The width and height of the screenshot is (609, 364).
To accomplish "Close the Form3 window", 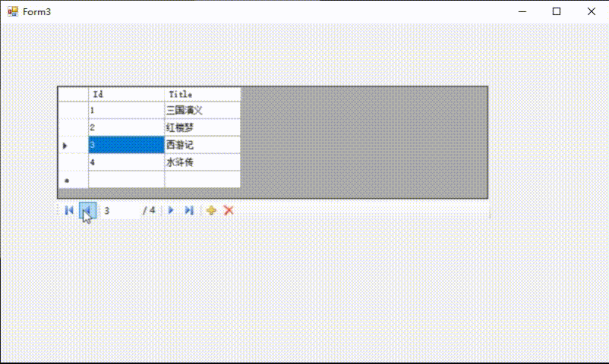I will (x=591, y=11).
